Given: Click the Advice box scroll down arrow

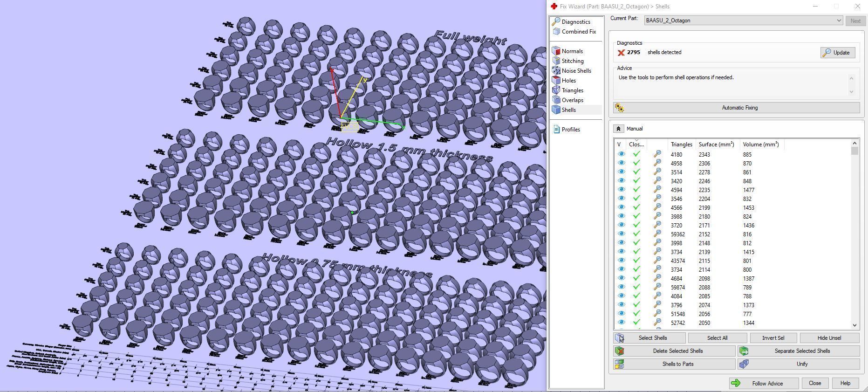Looking at the screenshot, I should coord(852,92).
